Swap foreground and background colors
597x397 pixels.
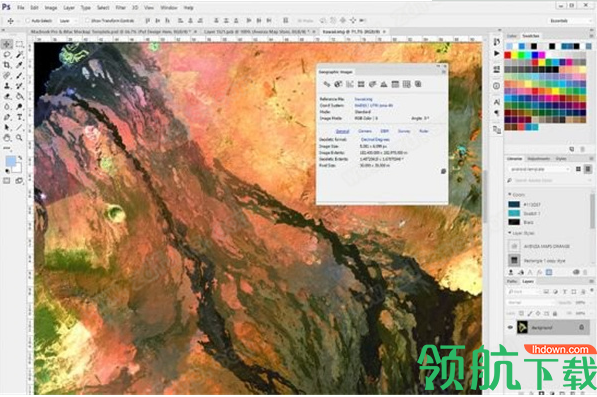[x=20, y=157]
